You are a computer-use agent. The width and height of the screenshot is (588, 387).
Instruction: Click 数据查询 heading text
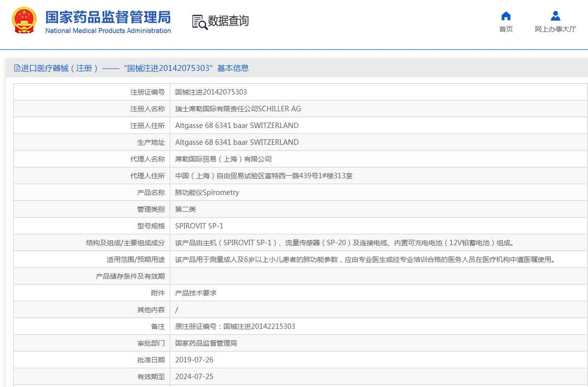click(x=228, y=21)
